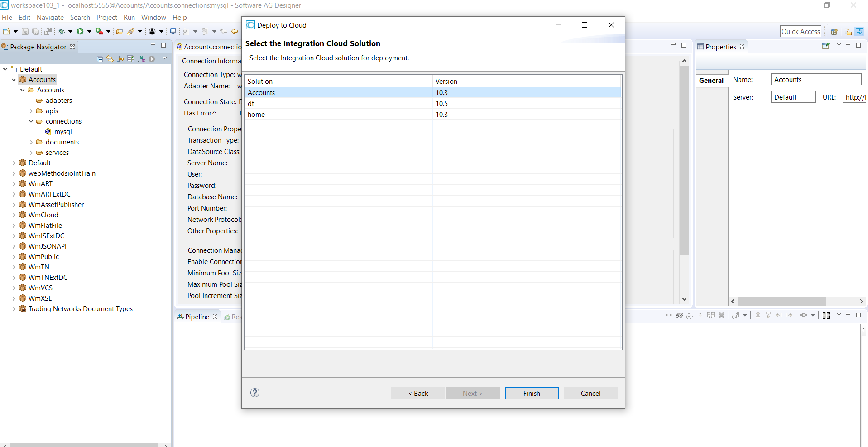
Task: Click the editor vertical scrollbar
Action: (684, 161)
